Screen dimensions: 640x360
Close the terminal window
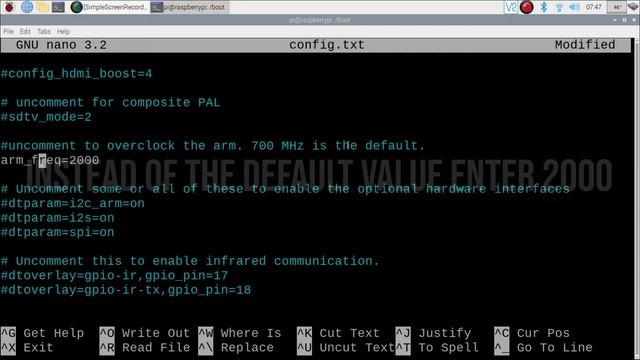pyautogui.click(x=634, y=20)
